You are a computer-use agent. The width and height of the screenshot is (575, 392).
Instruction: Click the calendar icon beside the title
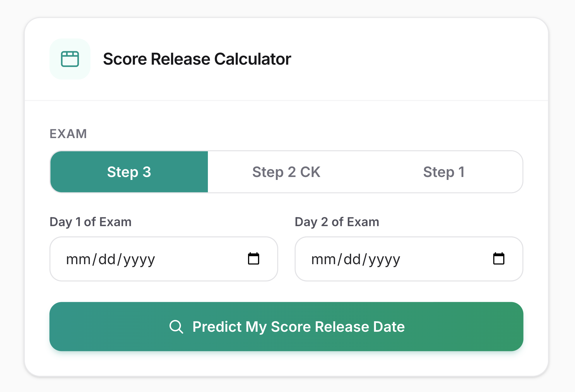(x=70, y=59)
